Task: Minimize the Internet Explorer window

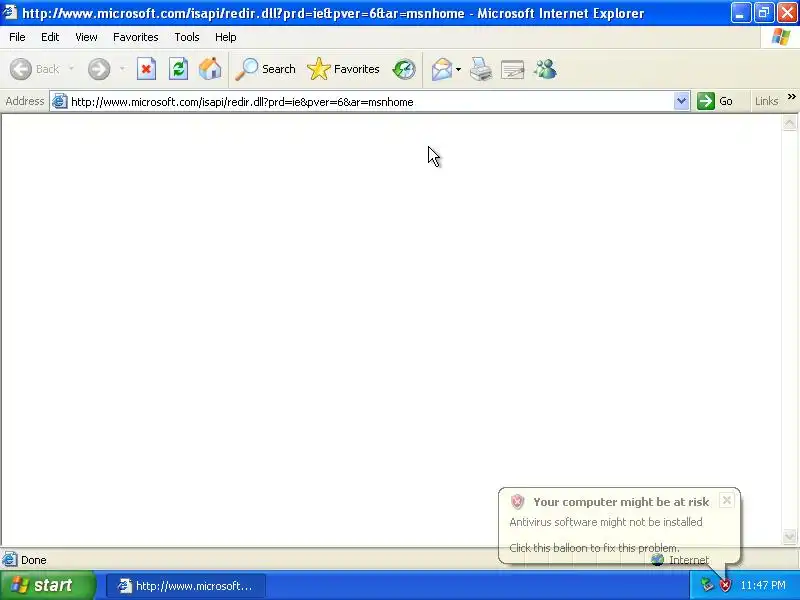Action: (x=740, y=13)
